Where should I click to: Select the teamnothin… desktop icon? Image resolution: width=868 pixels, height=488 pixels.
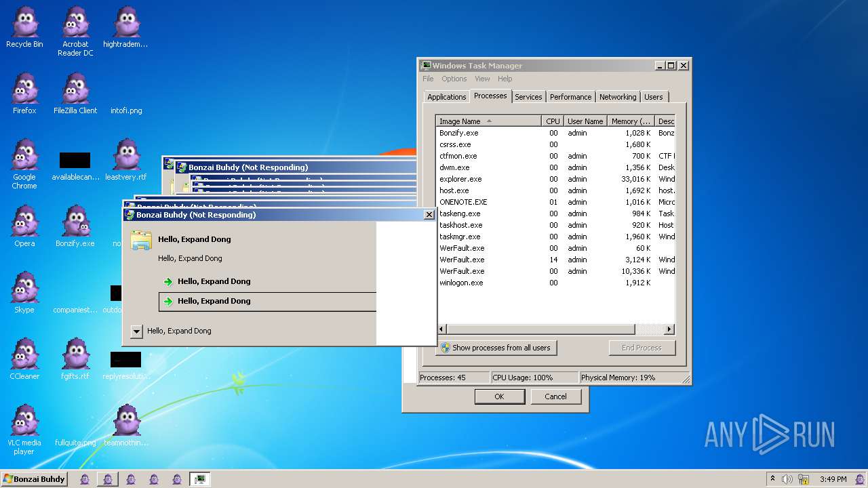tap(125, 426)
